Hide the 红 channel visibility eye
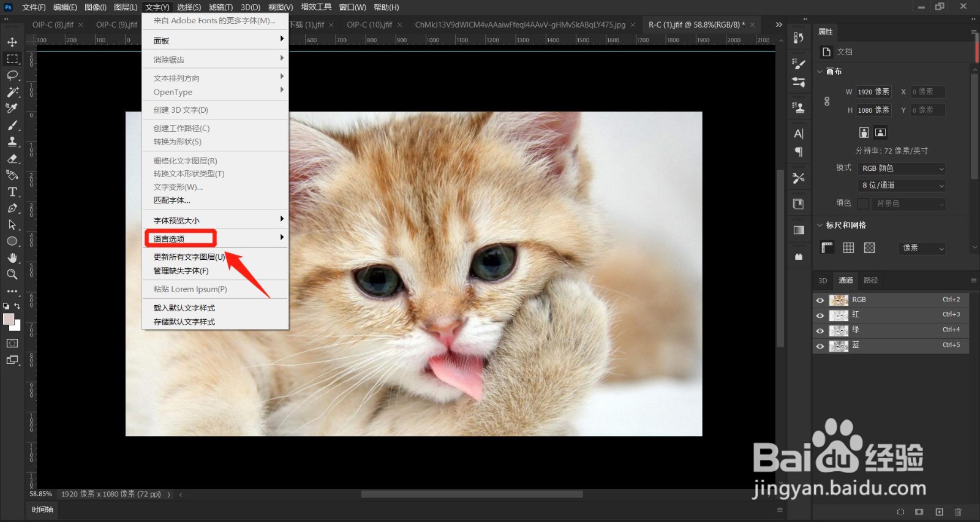This screenshot has width=980, height=522. 820,316
